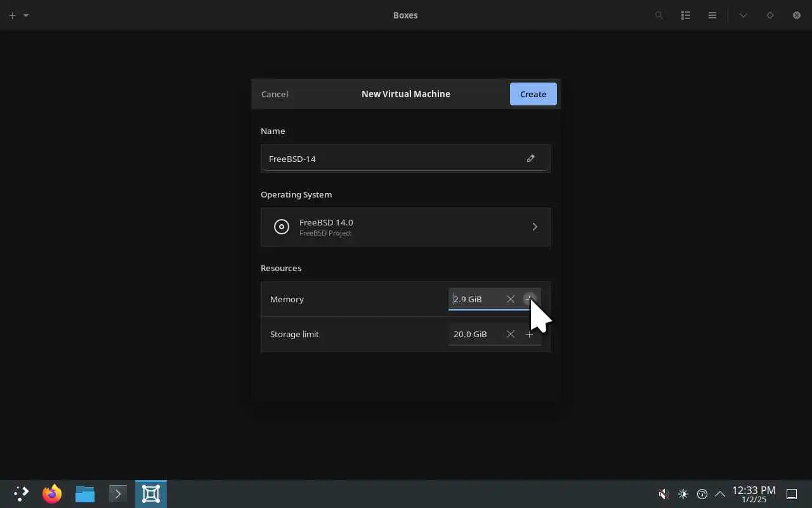Click the pencil edit icon in the Name field

coord(530,158)
